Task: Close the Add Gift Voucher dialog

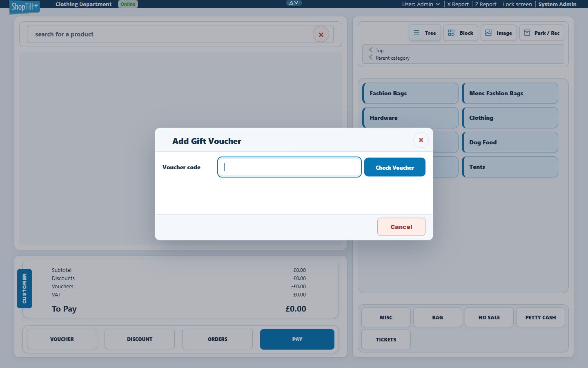Action: (421, 140)
